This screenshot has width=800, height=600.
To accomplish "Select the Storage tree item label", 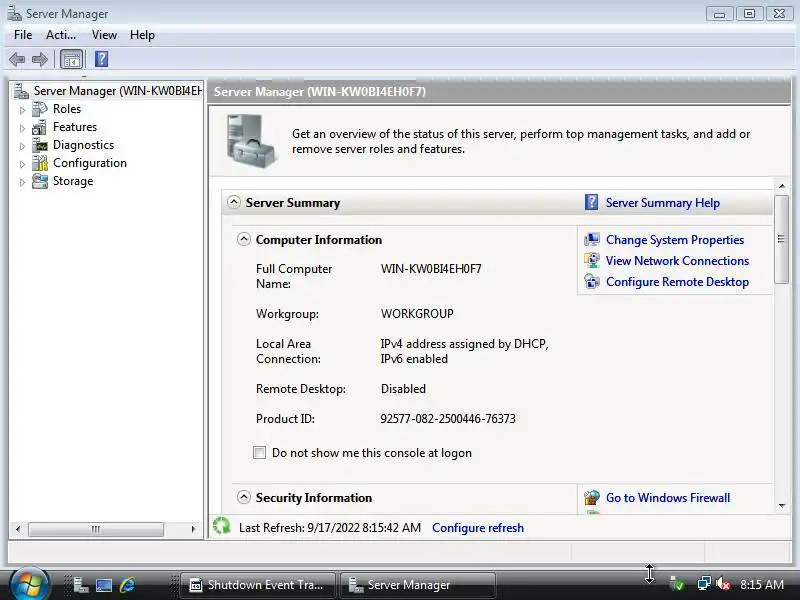I will [73, 181].
